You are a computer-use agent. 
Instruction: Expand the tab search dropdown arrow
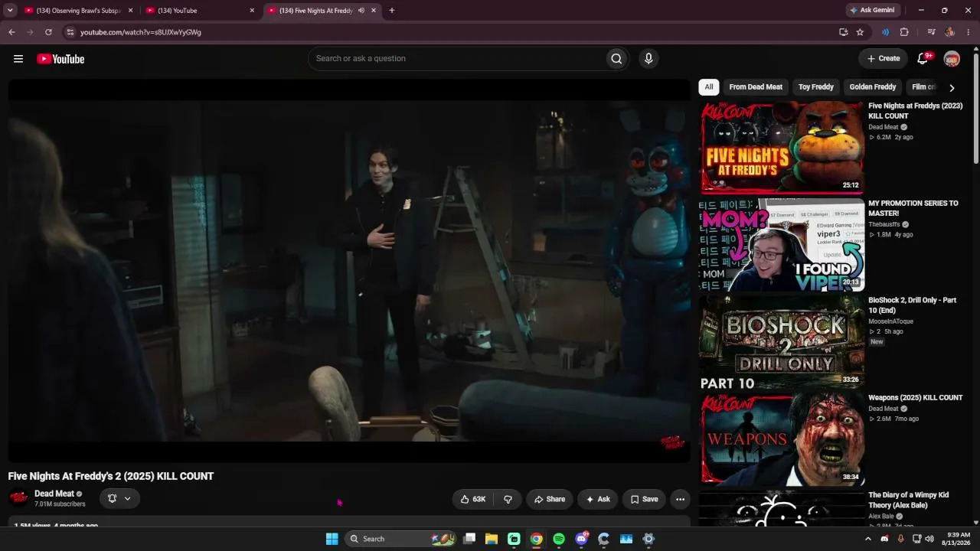point(10,11)
